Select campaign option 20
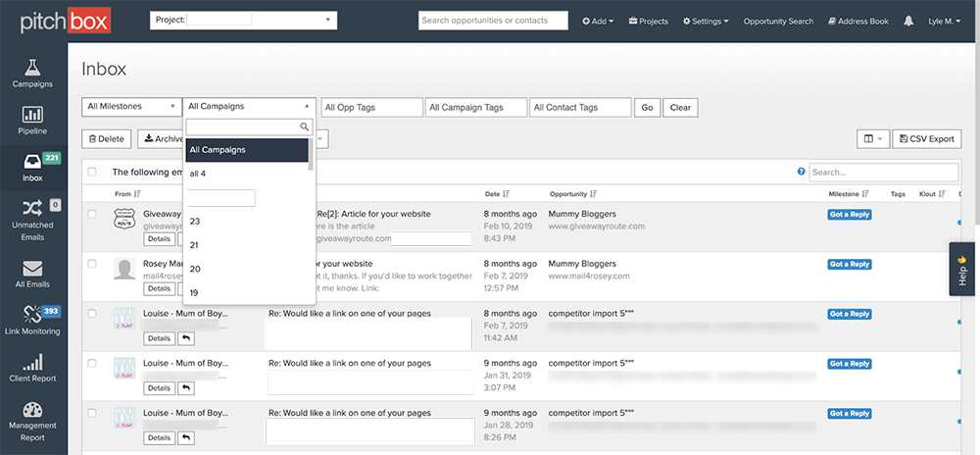The width and height of the screenshot is (980, 455). 247,269
